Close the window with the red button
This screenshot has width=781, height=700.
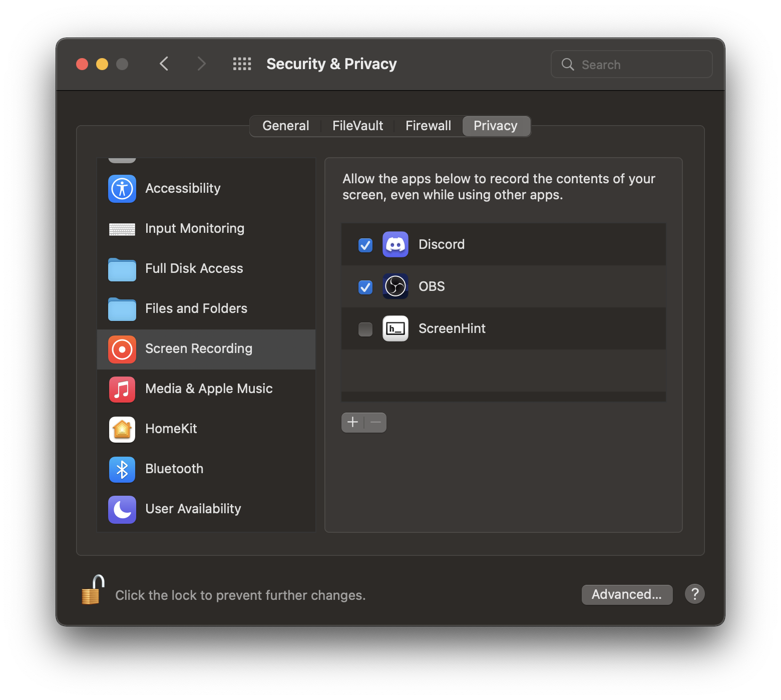[x=82, y=64]
